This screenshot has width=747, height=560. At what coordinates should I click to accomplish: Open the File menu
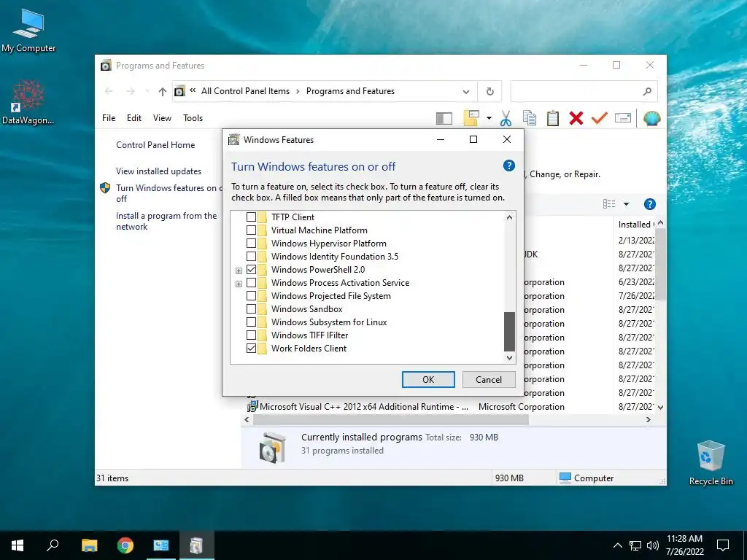pyautogui.click(x=109, y=118)
